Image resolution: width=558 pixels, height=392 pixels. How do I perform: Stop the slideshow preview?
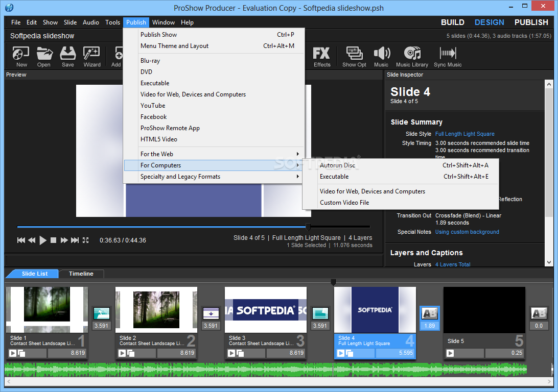[53, 240]
